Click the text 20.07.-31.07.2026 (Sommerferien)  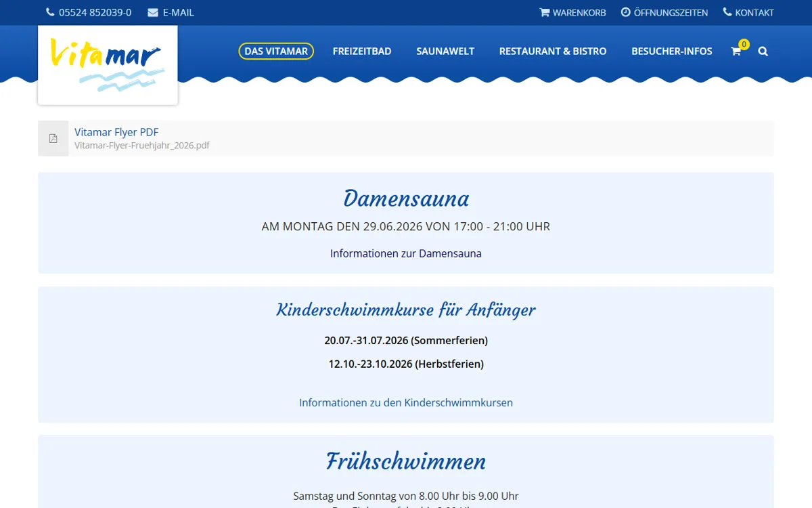pos(406,340)
